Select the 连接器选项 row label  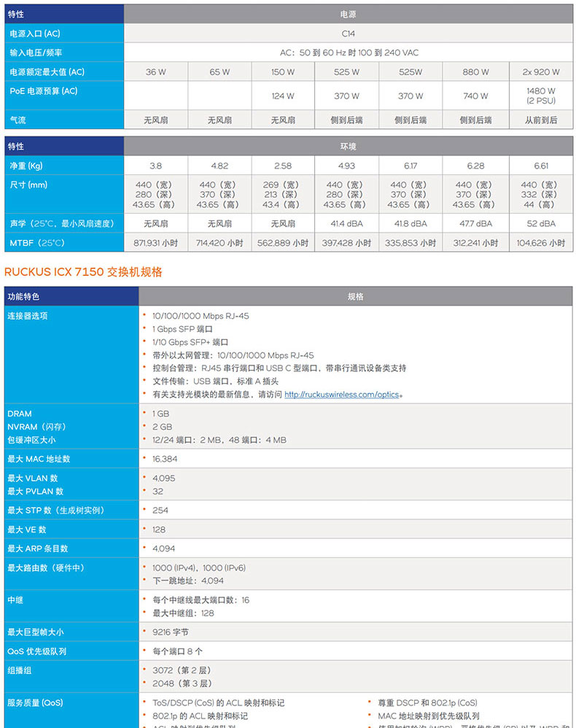tap(28, 316)
